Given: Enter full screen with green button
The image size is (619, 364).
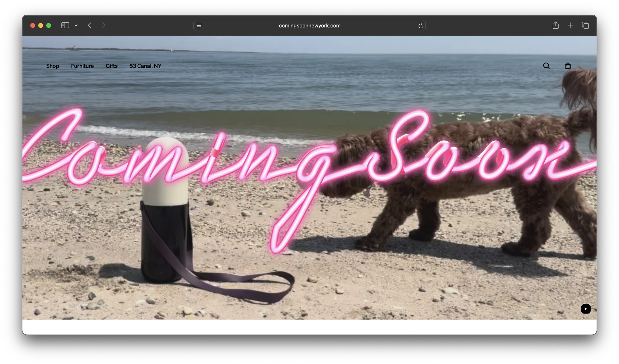Looking at the screenshot, I should pos(49,25).
